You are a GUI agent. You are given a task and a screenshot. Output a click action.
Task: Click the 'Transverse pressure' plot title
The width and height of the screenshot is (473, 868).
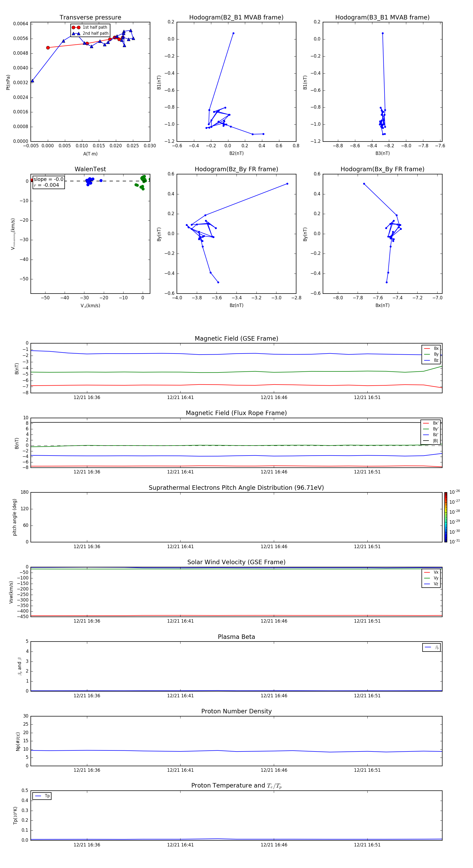tap(90, 18)
